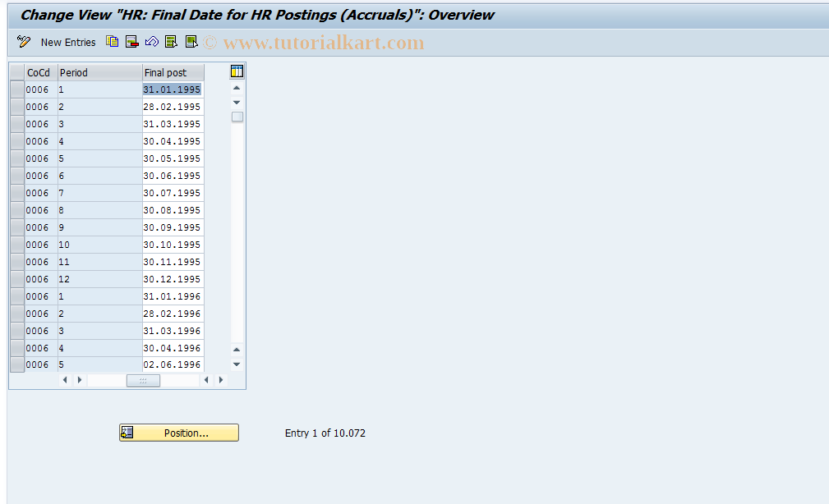The image size is (829, 504).
Task: Click period 7 cell
Action: coord(100,193)
